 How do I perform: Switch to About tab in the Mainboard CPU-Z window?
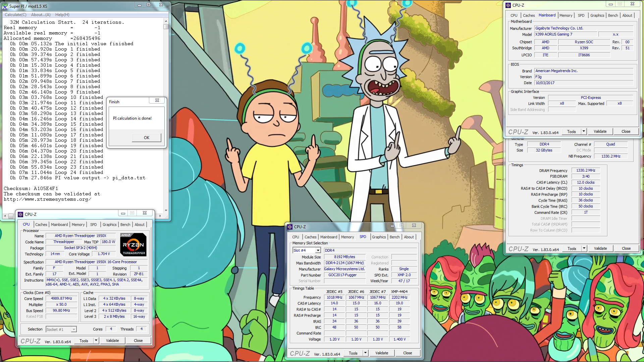[627, 15]
